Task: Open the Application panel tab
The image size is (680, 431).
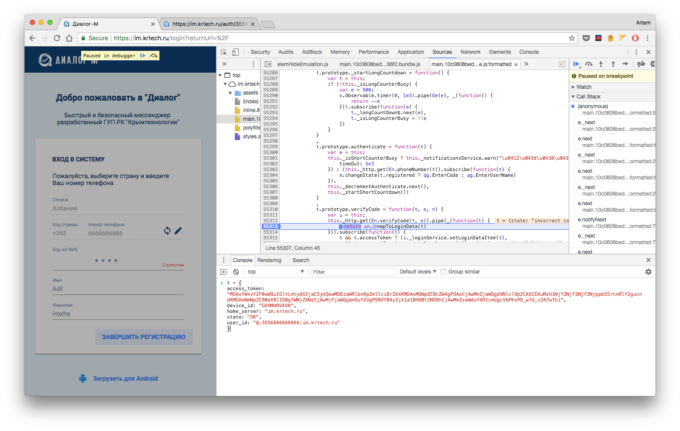Action: tap(410, 52)
